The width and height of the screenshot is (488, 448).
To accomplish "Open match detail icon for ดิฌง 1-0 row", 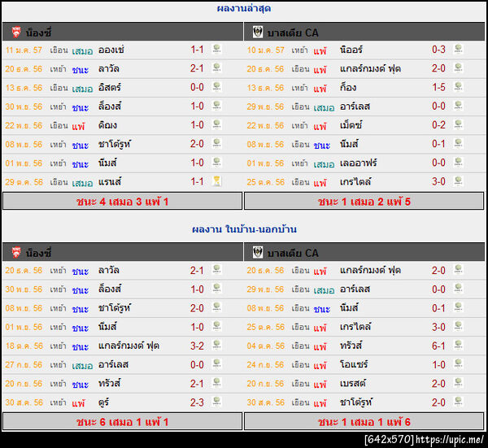I will (x=216, y=124).
